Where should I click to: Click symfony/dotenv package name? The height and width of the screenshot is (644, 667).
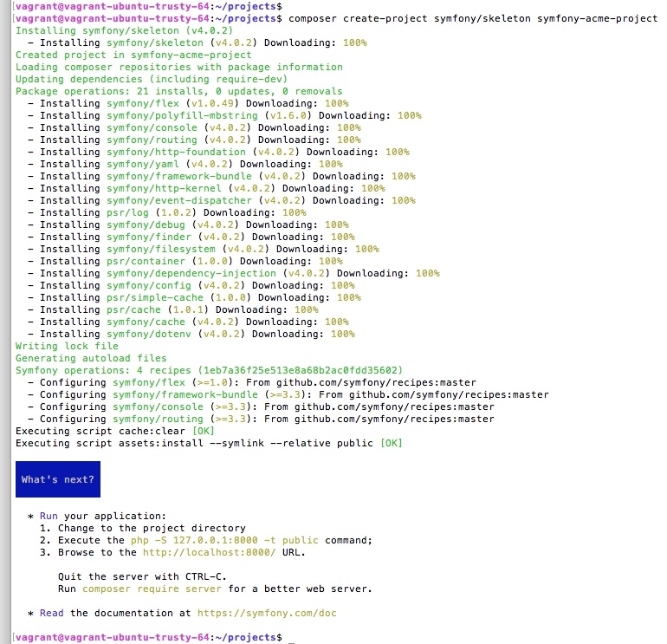tap(149, 334)
